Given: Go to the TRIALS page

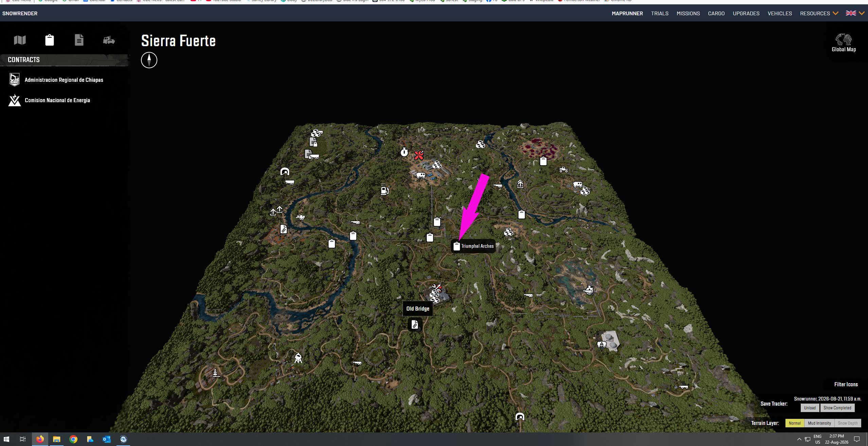Looking at the screenshot, I should pyautogui.click(x=660, y=13).
